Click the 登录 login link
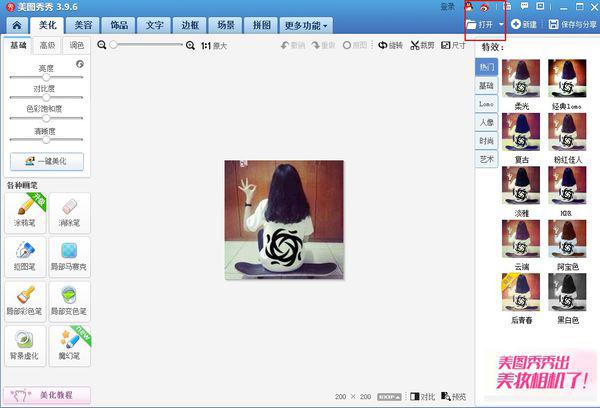This screenshot has height=408, width=600. tap(447, 7)
